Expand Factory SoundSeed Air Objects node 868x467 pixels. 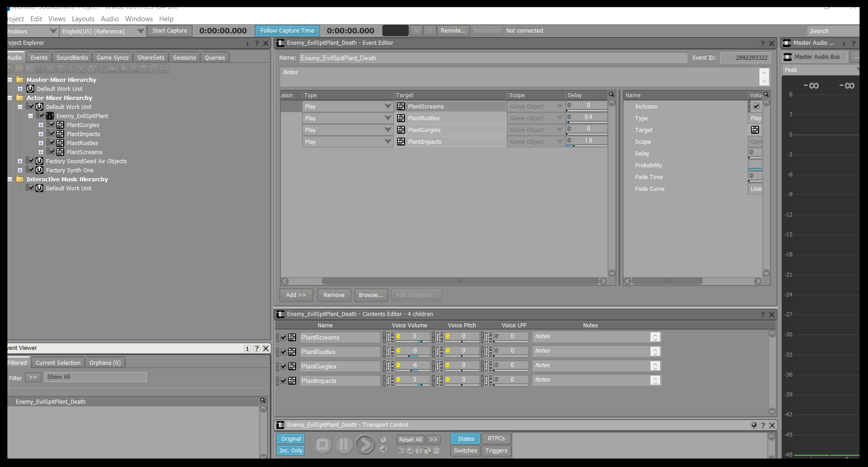(x=20, y=161)
